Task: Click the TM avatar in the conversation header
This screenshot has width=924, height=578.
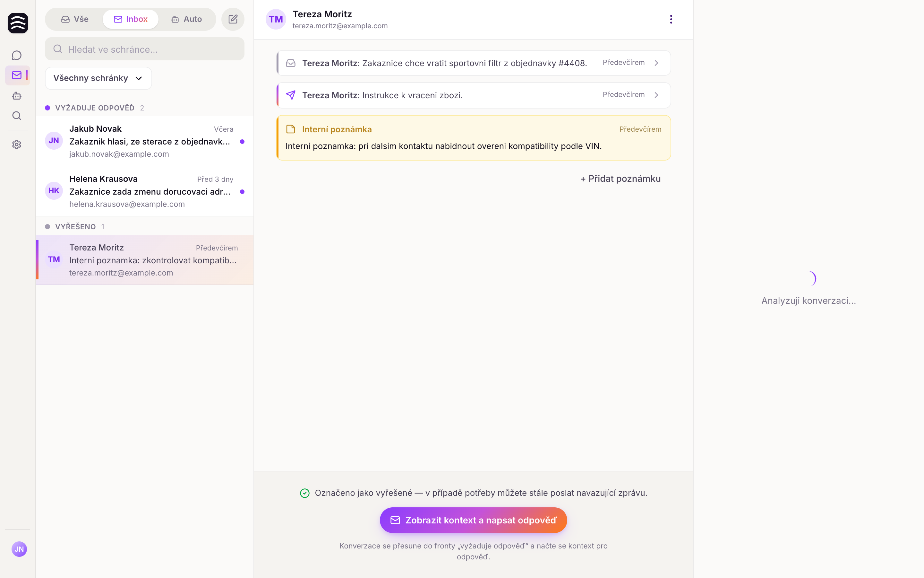Action: pos(276,19)
